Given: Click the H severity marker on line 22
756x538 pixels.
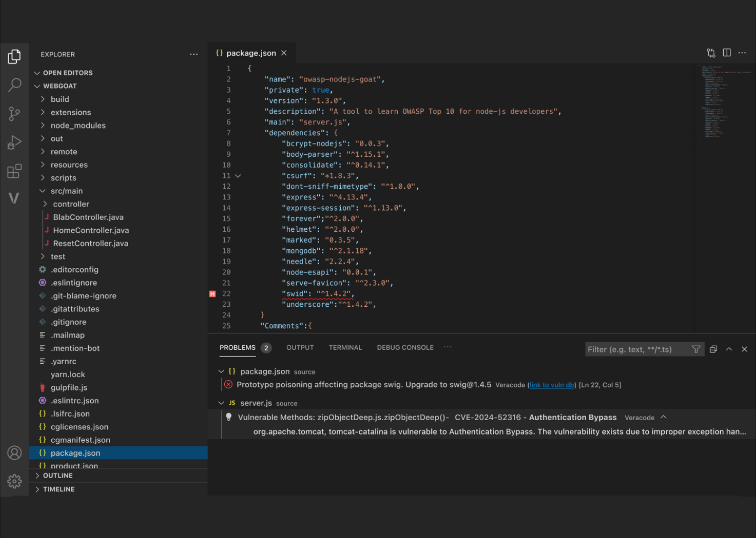Looking at the screenshot, I should coord(213,294).
